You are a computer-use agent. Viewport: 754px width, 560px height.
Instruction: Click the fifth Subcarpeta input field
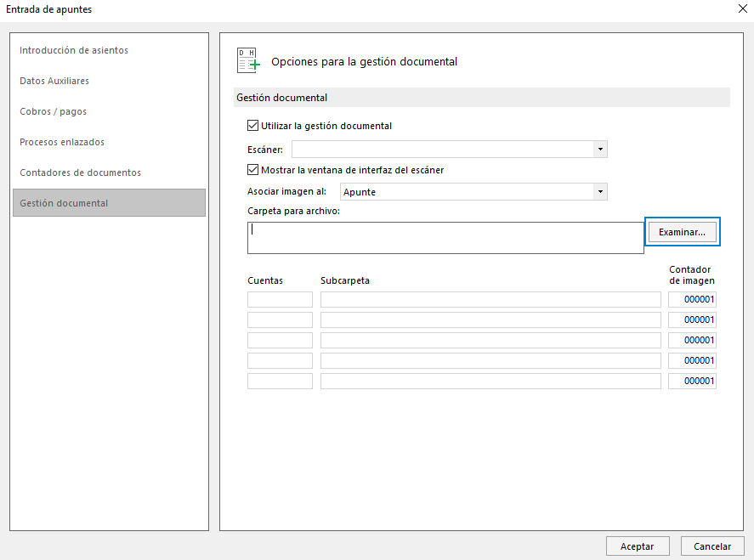pyautogui.click(x=490, y=382)
